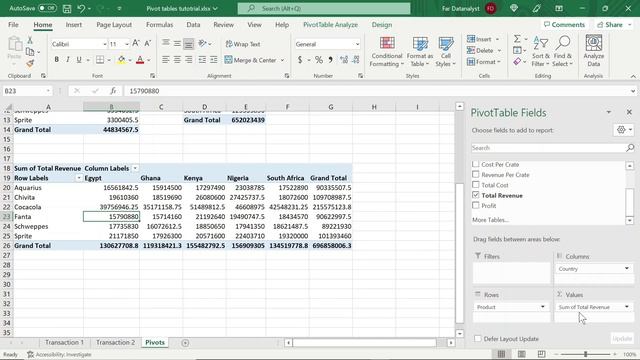This screenshot has height=360, width=640.
Task: Check the Profit field
Action: (476, 205)
